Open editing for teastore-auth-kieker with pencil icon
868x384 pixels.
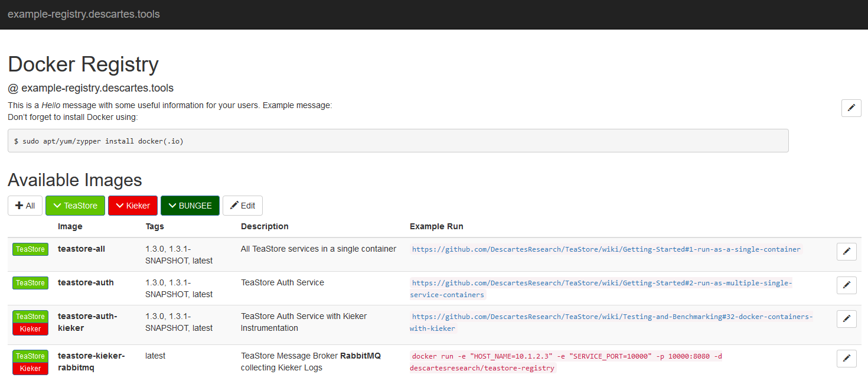(x=846, y=318)
